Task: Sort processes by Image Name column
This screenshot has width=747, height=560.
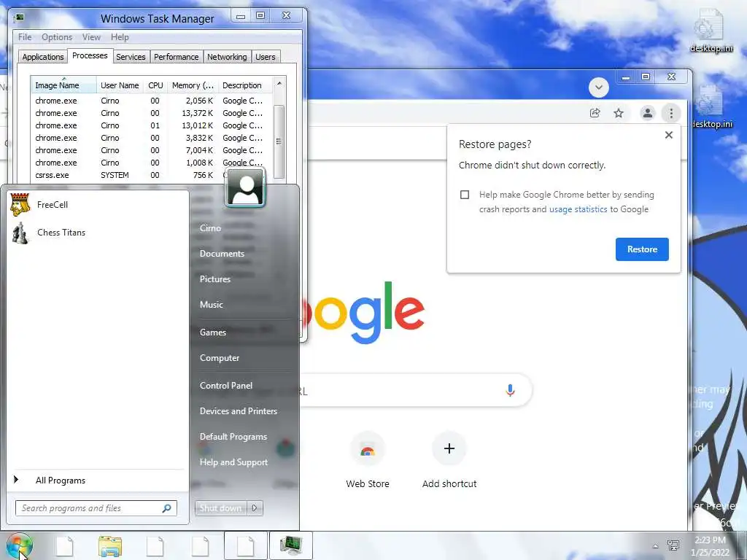Action: [x=63, y=85]
